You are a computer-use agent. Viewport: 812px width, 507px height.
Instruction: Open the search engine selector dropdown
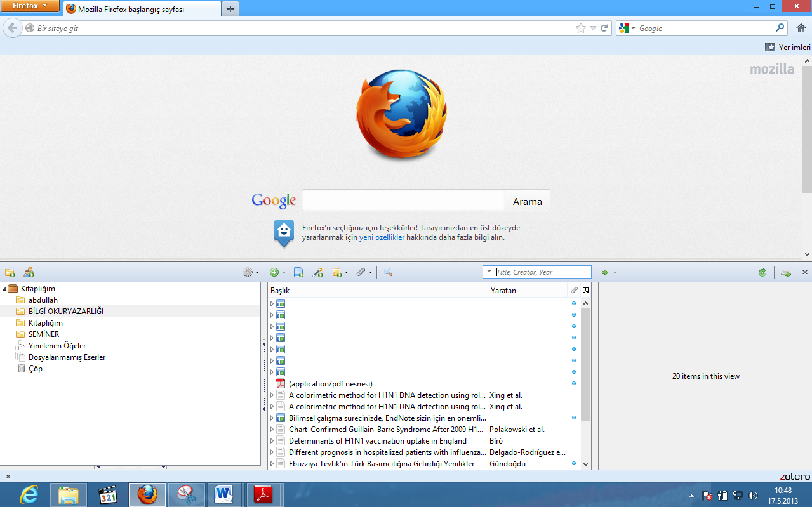point(627,29)
